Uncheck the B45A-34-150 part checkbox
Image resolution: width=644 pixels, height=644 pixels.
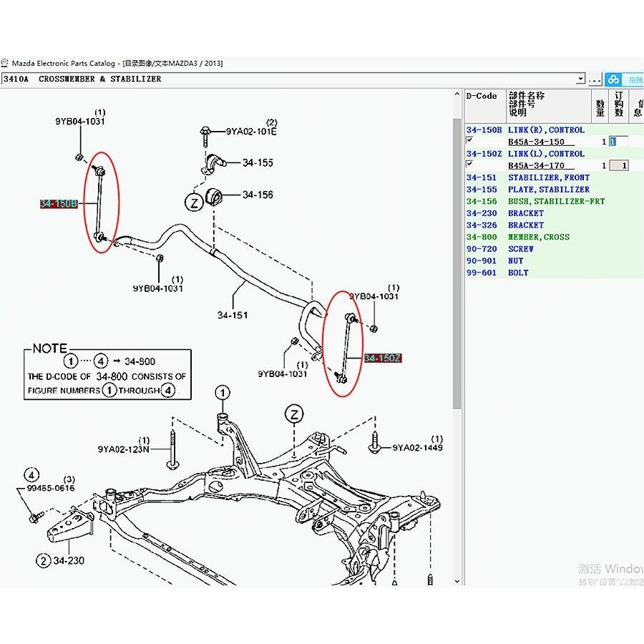coord(469,140)
